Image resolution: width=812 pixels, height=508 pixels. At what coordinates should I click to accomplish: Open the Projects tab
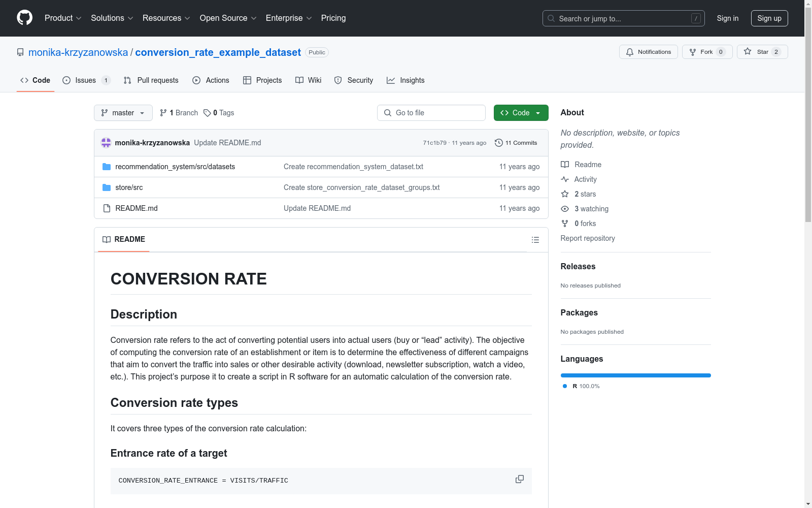[262, 80]
